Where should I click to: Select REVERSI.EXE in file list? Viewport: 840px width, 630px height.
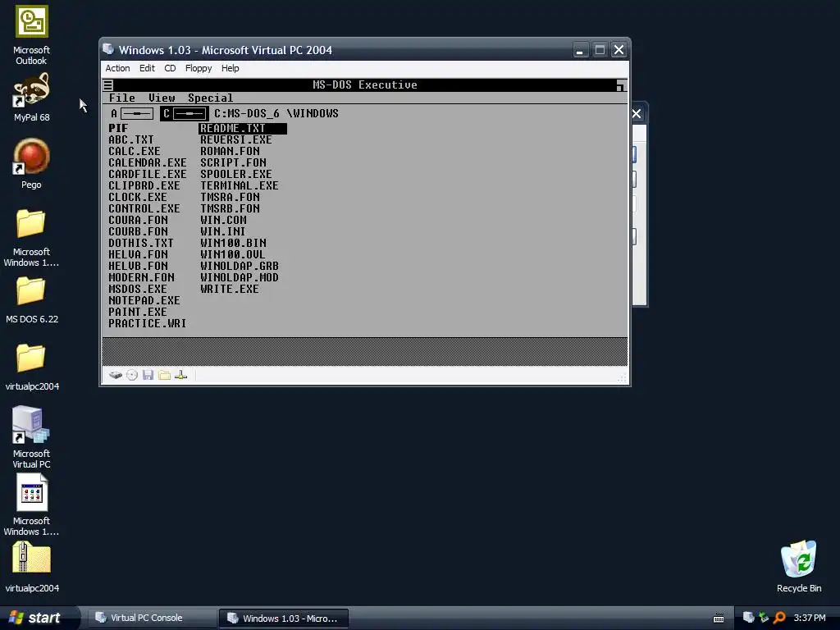pyautogui.click(x=236, y=139)
